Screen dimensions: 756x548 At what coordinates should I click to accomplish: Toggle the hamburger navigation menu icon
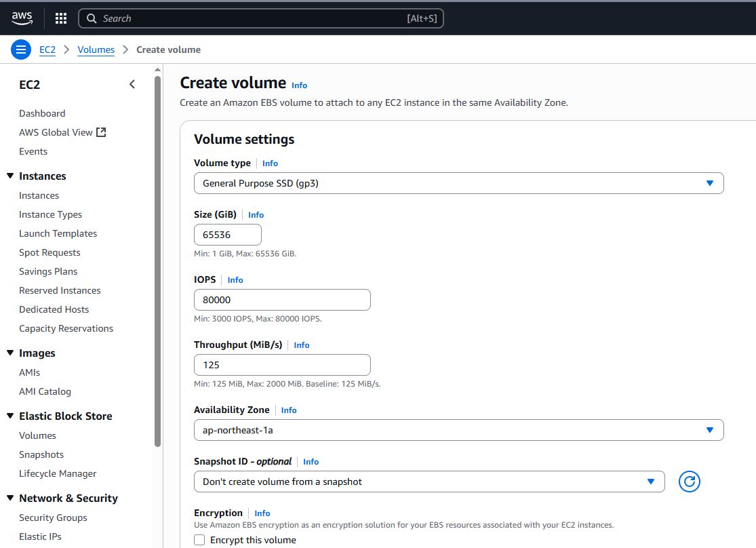pos(21,50)
